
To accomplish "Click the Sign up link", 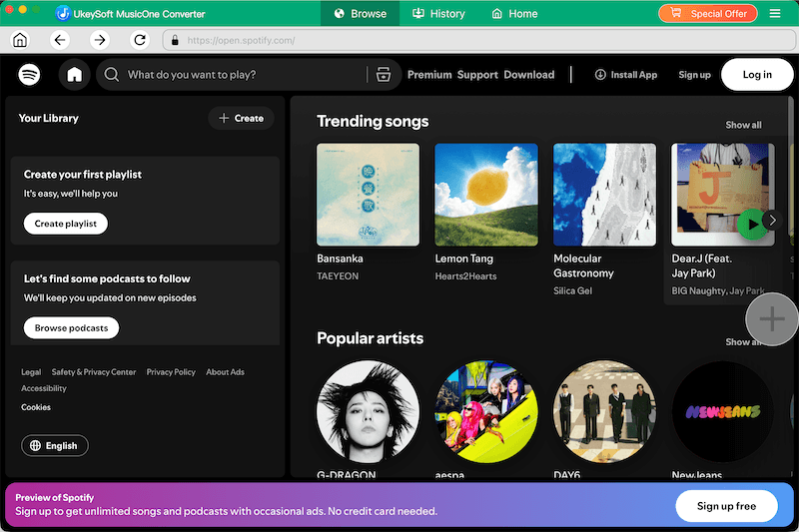I will pyautogui.click(x=694, y=74).
